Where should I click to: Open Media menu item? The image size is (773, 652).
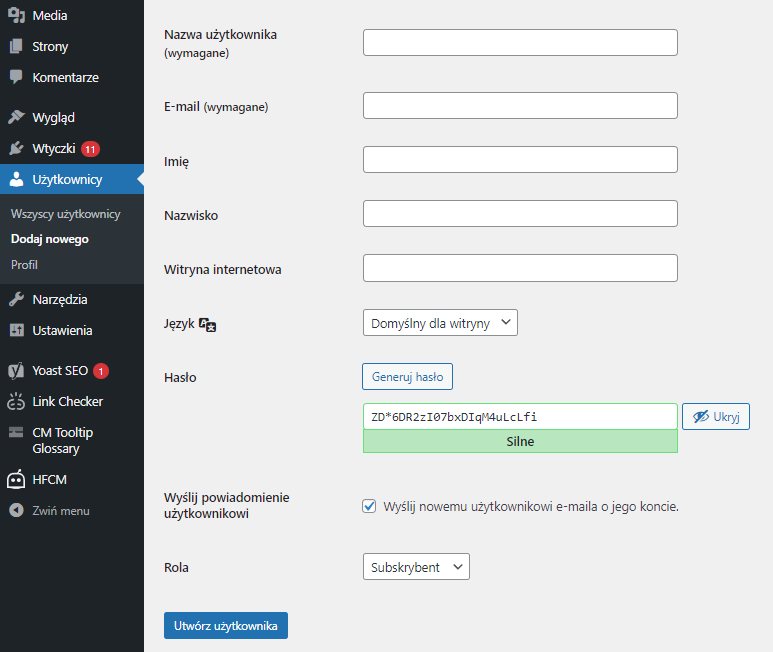(x=72, y=15)
